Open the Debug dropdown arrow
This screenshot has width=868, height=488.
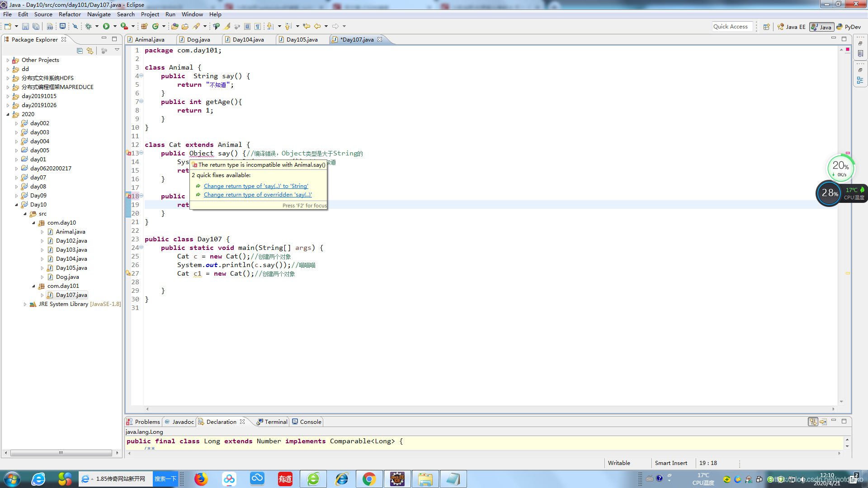click(97, 26)
